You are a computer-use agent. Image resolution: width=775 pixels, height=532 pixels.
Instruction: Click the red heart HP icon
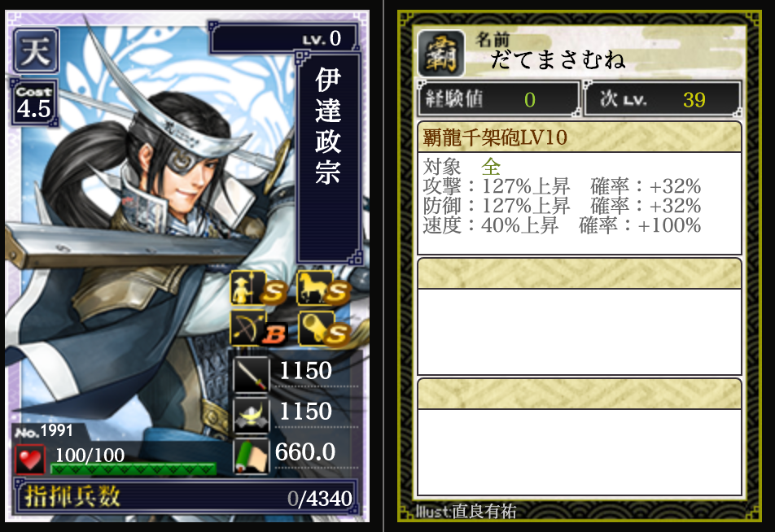tap(29, 460)
